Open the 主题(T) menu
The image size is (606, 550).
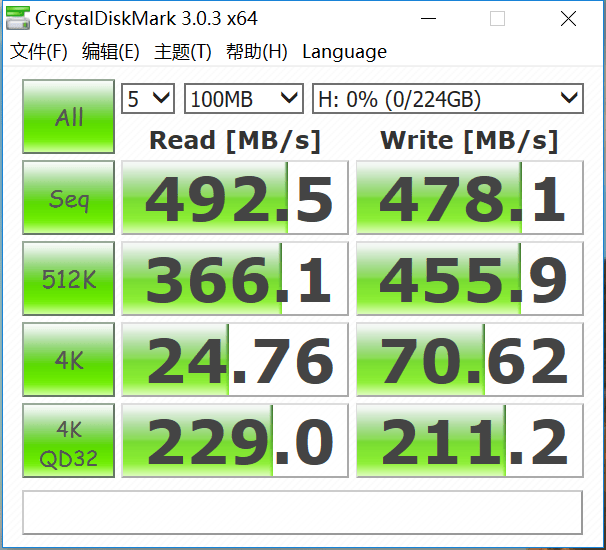coord(182,51)
